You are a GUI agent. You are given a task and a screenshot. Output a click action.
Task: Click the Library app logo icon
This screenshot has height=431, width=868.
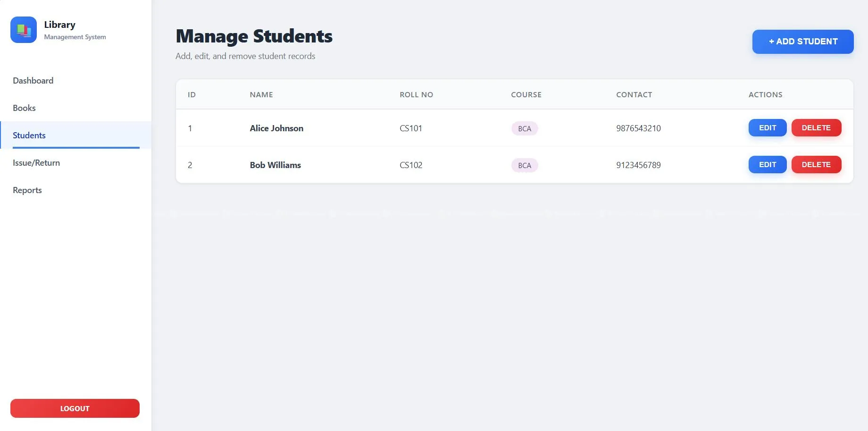tap(24, 30)
